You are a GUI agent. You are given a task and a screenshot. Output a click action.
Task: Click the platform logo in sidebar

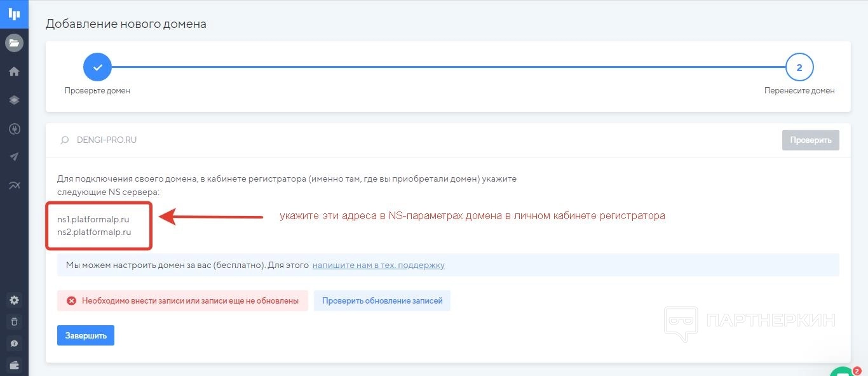(14, 14)
